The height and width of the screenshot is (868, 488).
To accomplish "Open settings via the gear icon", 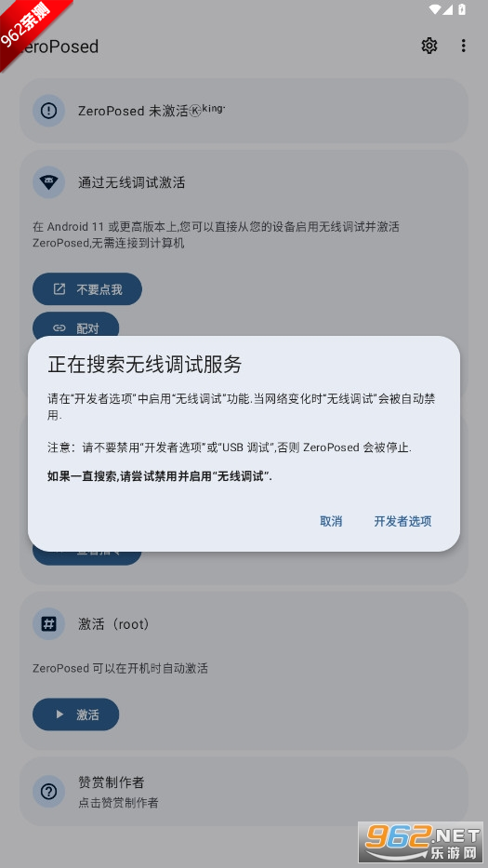I will [429, 46].
